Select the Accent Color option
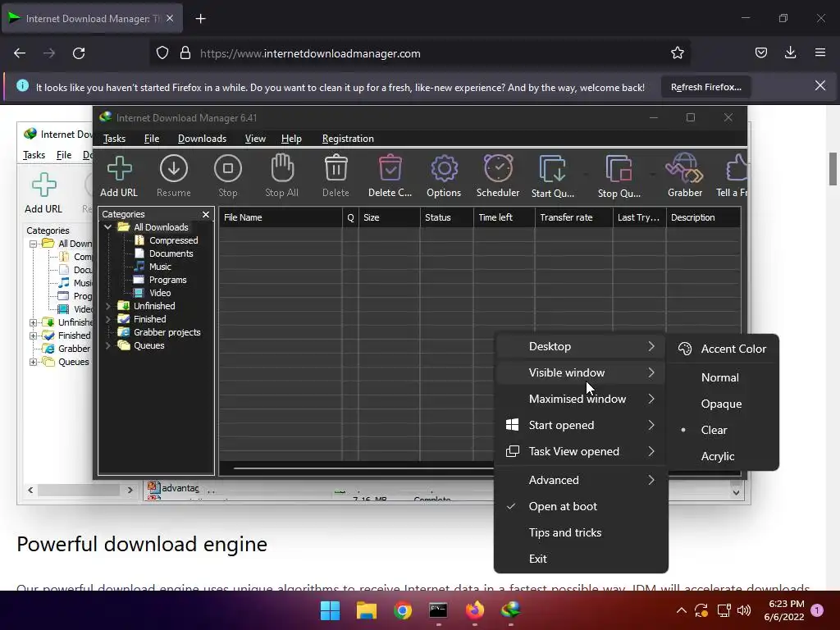The width and height of the screenshot is (840, 630). [724, 349]
